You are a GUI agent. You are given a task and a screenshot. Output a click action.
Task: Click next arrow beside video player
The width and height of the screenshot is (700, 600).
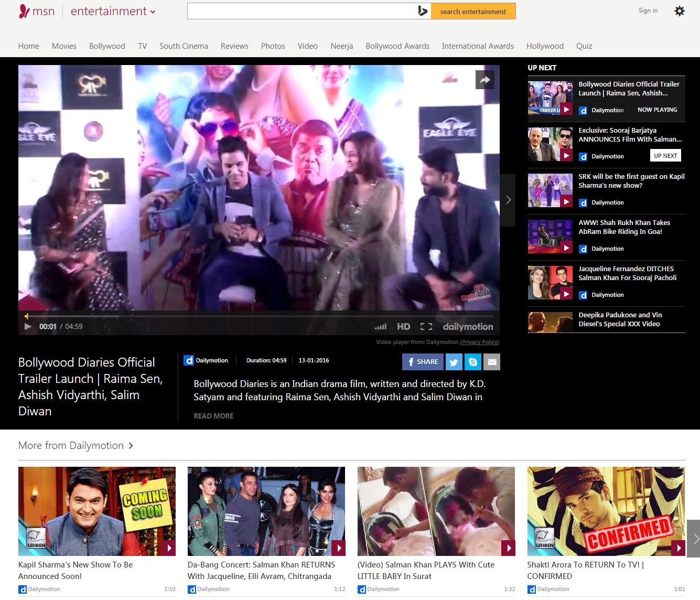[x=508, y=200]
